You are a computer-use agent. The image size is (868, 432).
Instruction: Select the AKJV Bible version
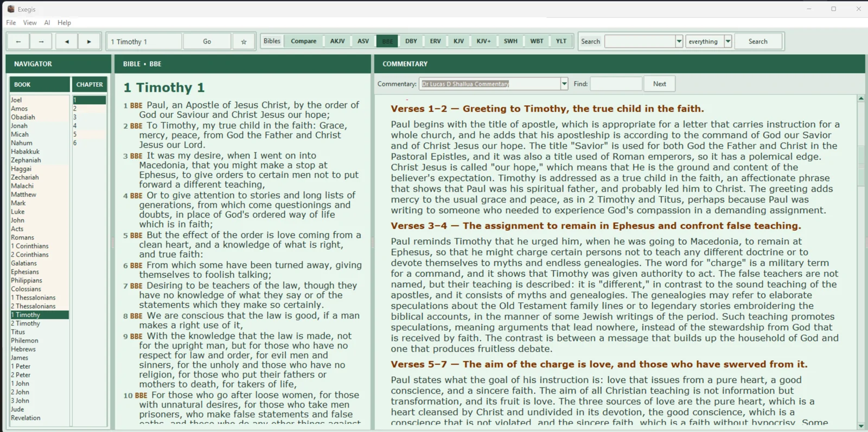[337, 41]
